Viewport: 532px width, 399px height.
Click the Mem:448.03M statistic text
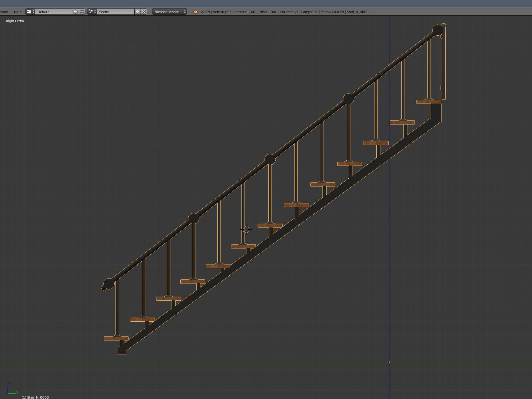pyautogui.click(x=332, y=12)
